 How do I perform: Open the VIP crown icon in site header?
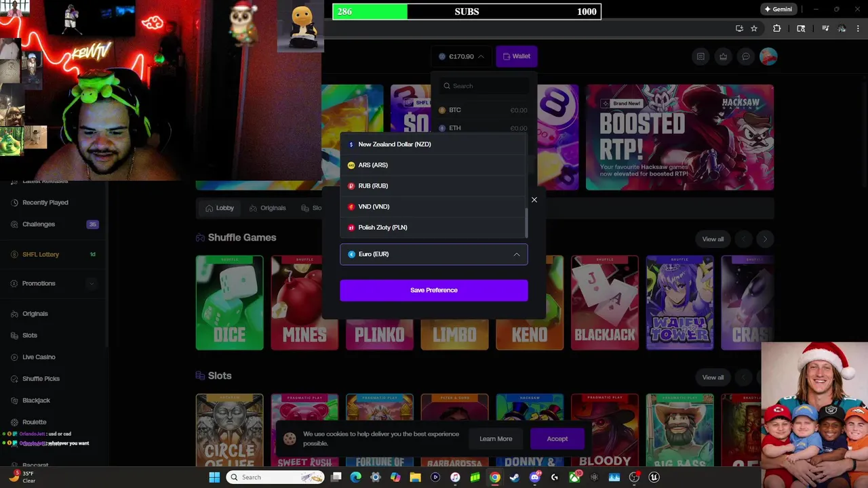point(724,56)
